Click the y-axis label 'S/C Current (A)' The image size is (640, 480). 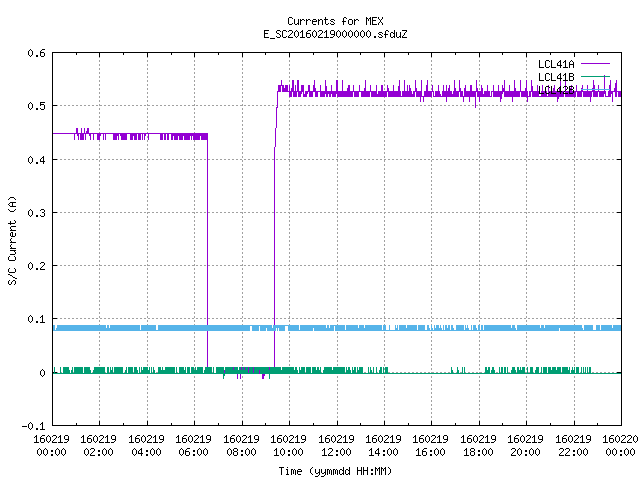[12, 240]
